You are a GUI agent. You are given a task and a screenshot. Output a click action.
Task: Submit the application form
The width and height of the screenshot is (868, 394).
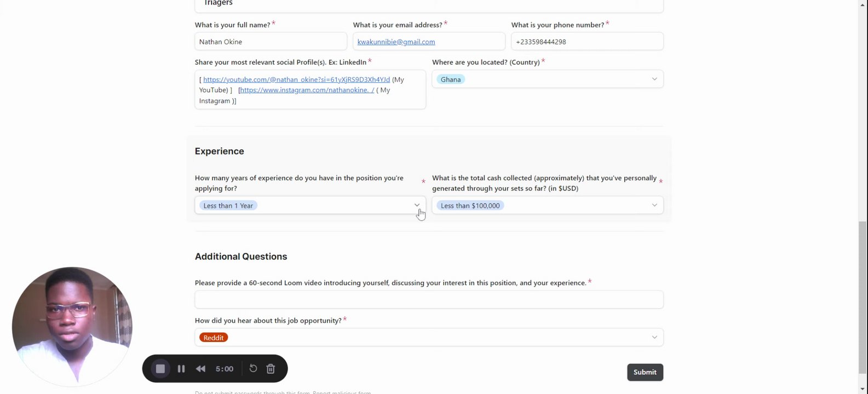645,372
